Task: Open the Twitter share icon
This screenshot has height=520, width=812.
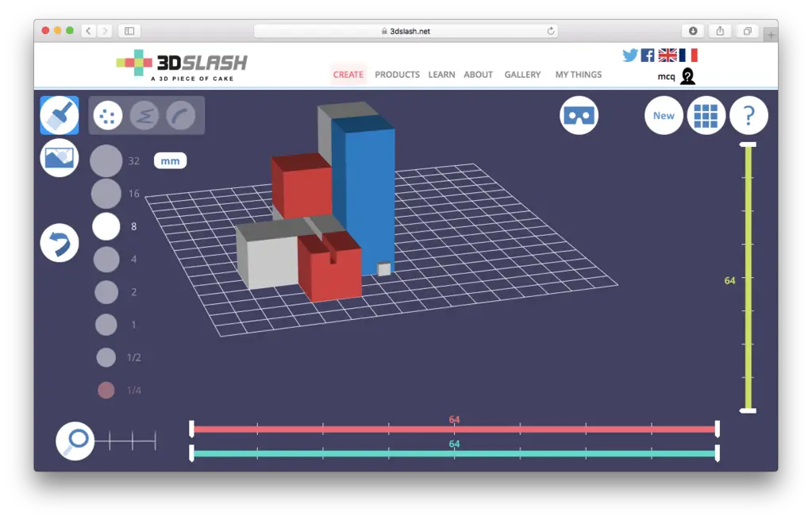Action: coord(630,55)
